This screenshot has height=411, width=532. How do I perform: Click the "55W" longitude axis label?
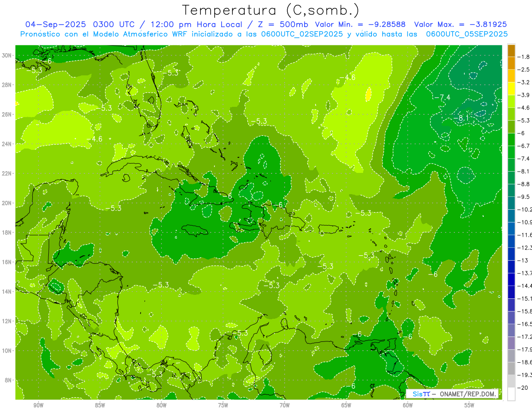tap(469, 405)
